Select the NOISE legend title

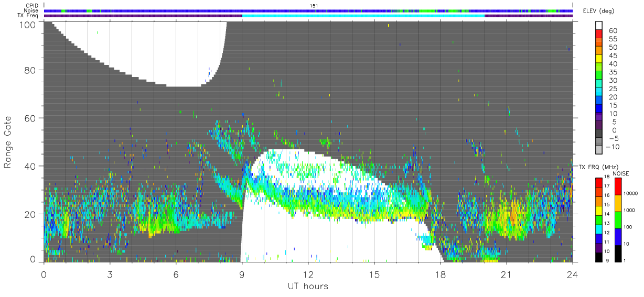621,173
